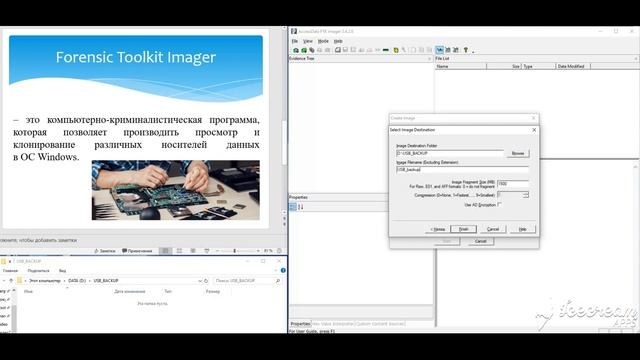Select the Hex Value Interpreter tab

333,324
